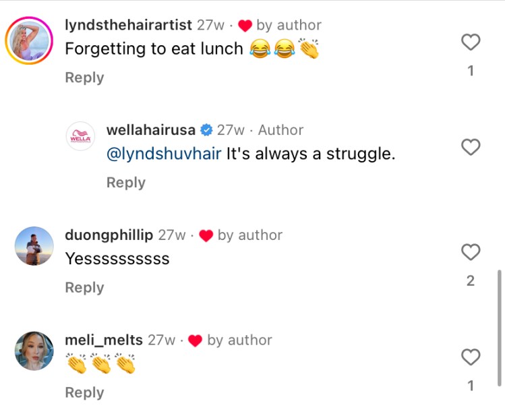Like the wellahairusa reply comment
Screen dimensions: 505x420
[x=470, y=147]
